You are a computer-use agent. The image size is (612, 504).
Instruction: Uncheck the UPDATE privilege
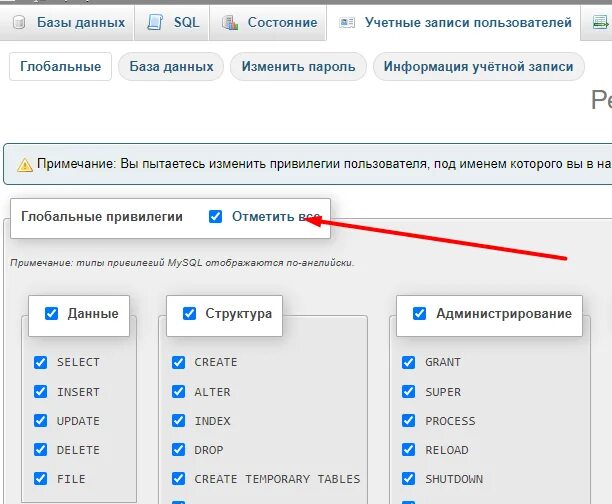tap(40, 421)
